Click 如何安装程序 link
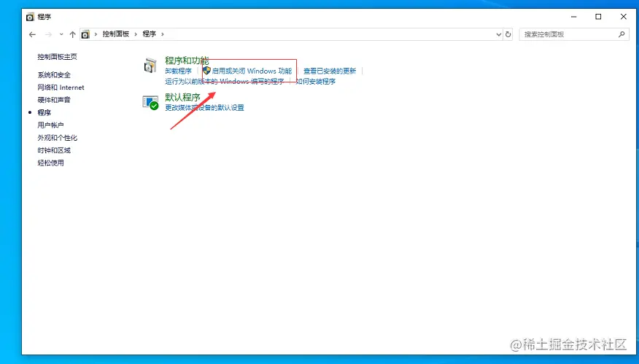 [315, 82]
